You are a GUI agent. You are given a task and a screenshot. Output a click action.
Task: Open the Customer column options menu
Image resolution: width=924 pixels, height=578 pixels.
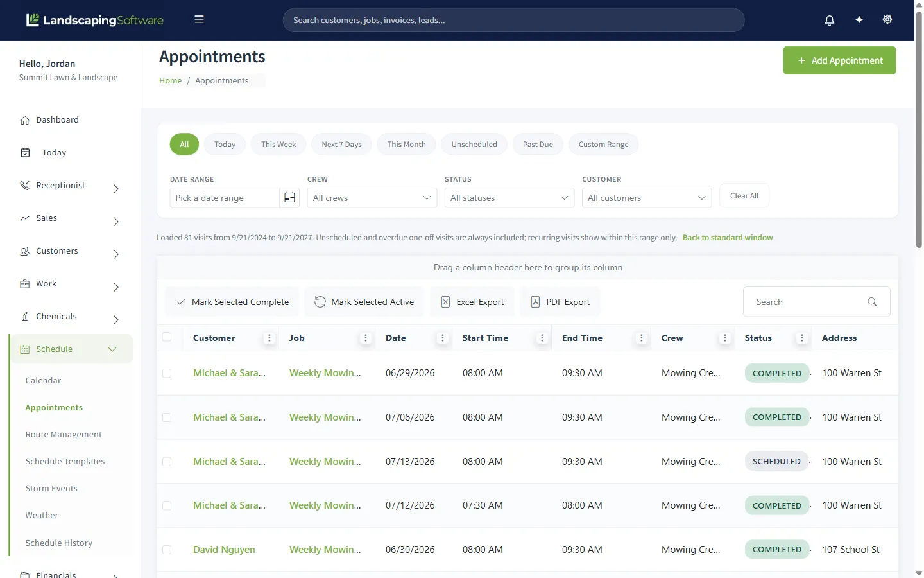[x=269, y=338]
